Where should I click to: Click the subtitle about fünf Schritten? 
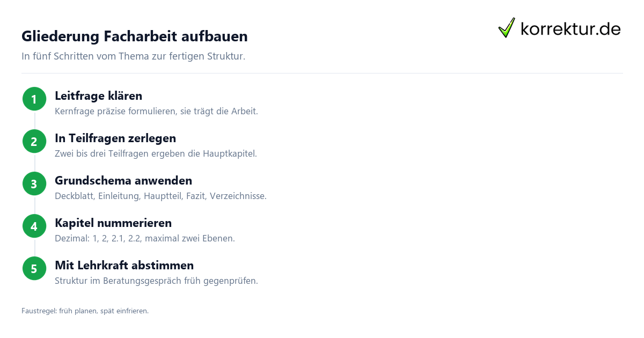click(133, 56)
